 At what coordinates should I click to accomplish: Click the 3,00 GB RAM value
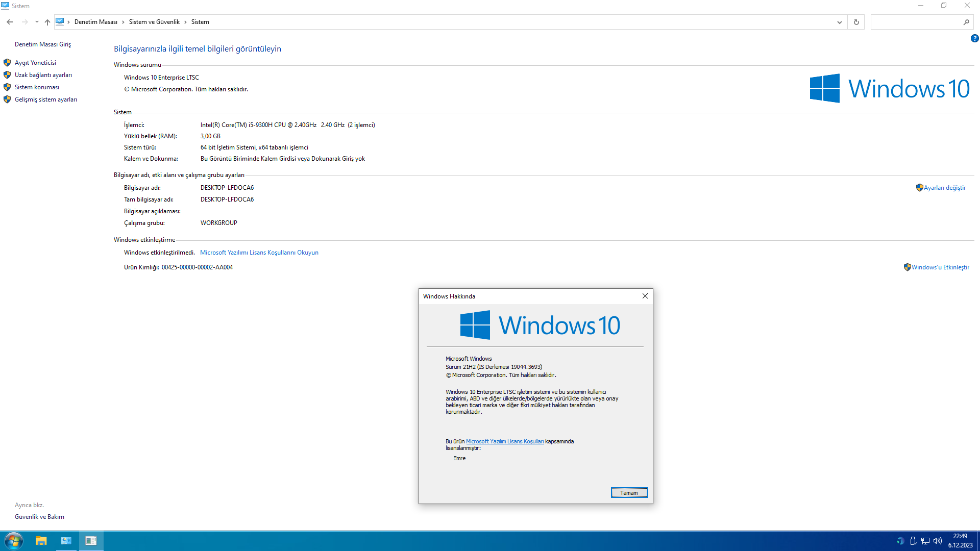210,136
